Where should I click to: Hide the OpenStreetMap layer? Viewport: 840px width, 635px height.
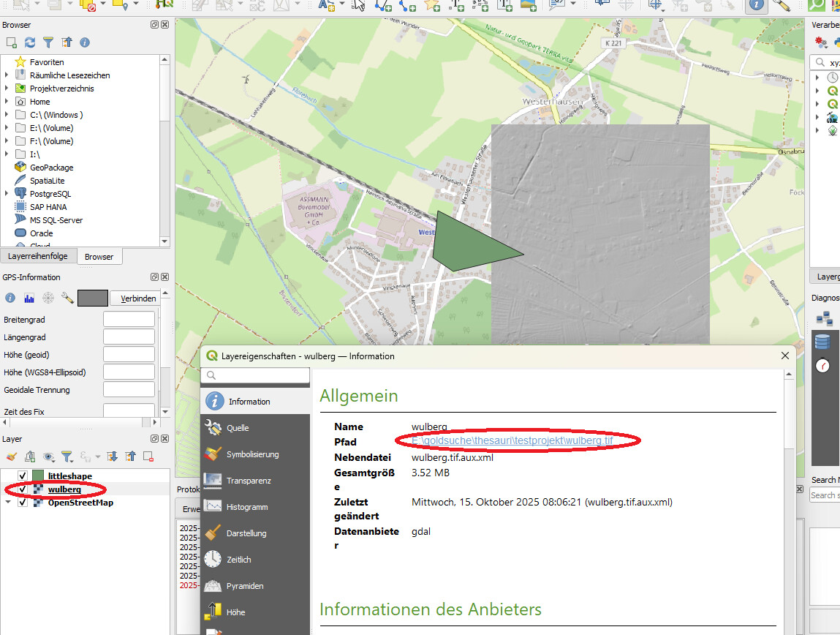click(23, 503)
